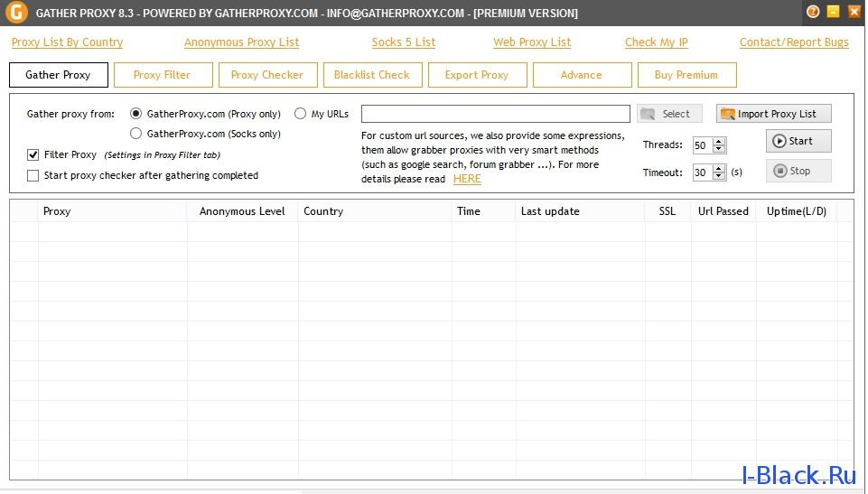Open the HERE details link
Viewport: 868px width, 494px height.
coord(467,179)
